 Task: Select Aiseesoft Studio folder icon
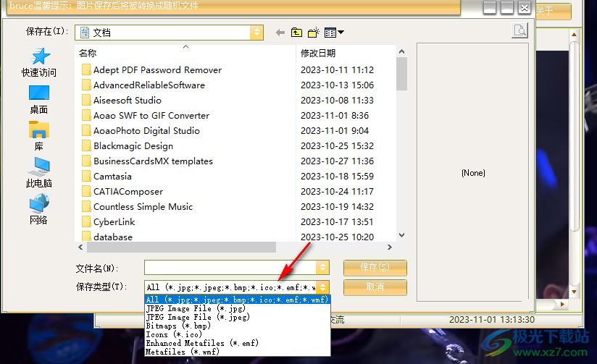pyautogui.click(x=86, y=101)
